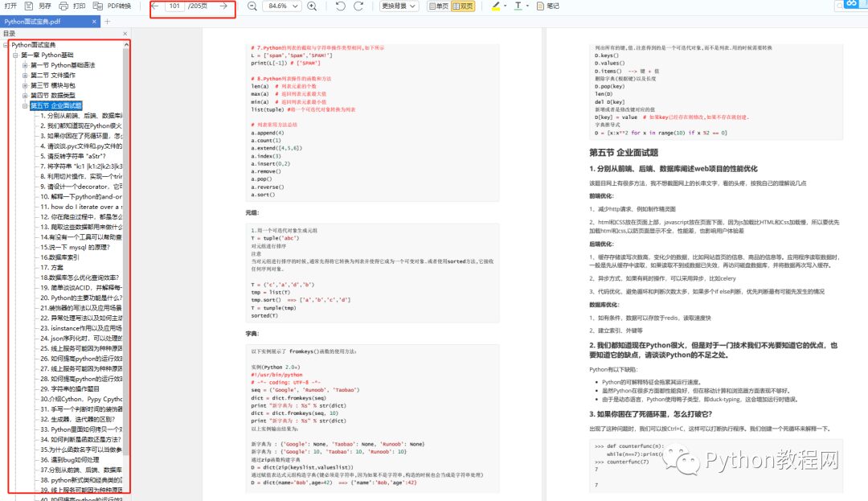The image size is (868, 501).
Task: Rotate page counterclockwise icon
Action: pyautogui.click(x=341, y=6)
